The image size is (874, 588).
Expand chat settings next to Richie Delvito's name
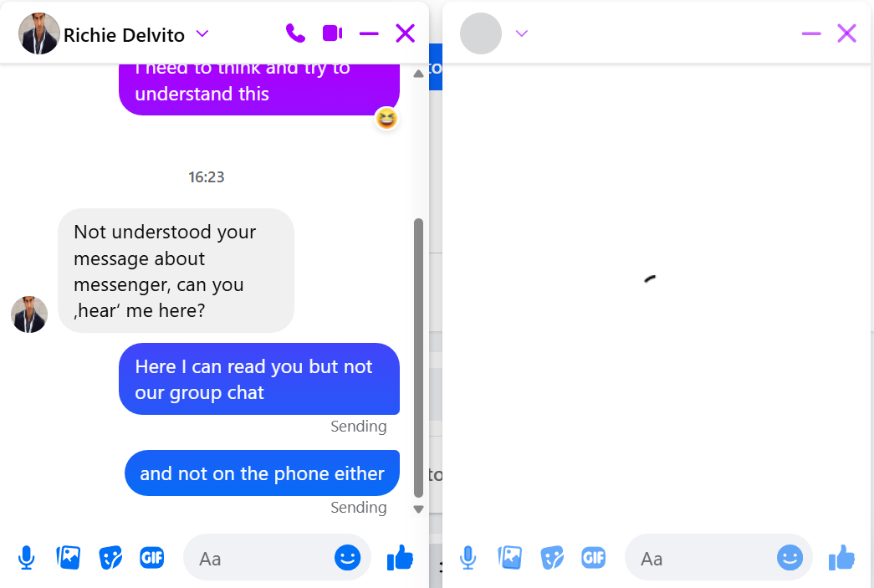pos(202,34)
